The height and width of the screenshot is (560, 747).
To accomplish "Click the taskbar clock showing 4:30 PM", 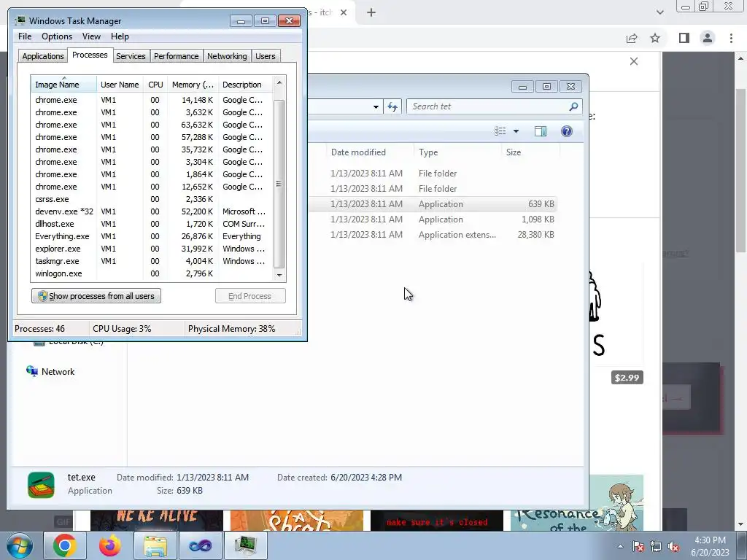I will point(710,546).
